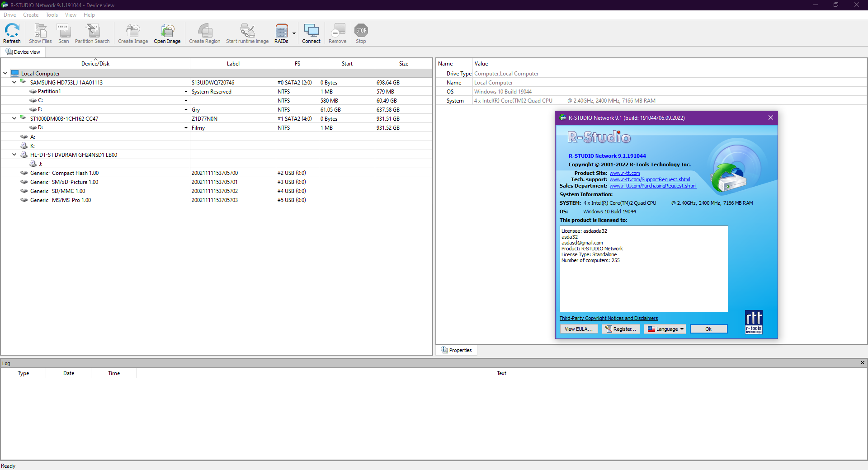Click the SAMSUNG HD753LJ disk icon
This screenshot has height=470, width=868.
click(x=23, y=82)
